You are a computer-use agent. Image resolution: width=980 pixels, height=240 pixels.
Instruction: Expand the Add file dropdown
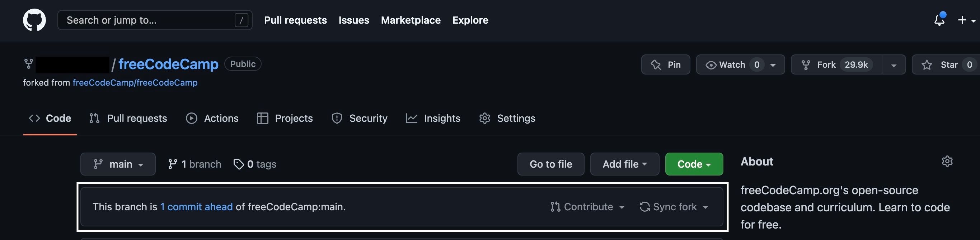(x=625, y=164)
